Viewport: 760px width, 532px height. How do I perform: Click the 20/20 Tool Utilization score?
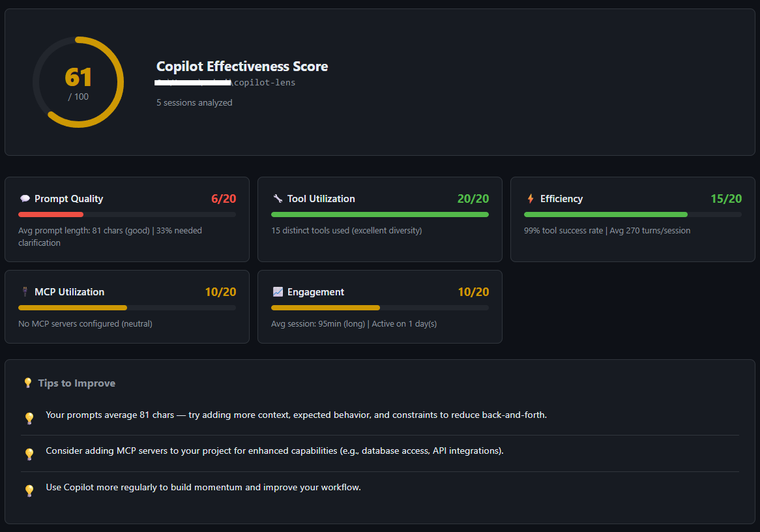(473, 198)
